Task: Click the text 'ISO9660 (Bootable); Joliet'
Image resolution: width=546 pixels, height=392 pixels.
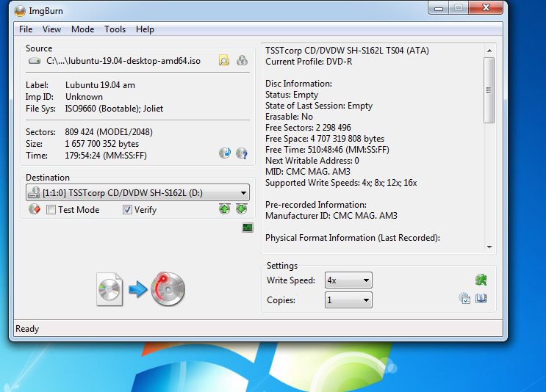Action: [x=114, y=109]
